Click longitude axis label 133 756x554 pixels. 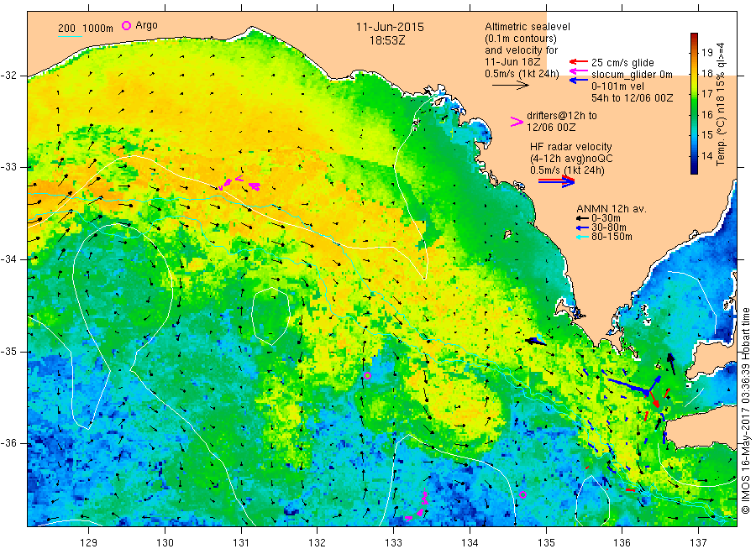tap(393, 543)
